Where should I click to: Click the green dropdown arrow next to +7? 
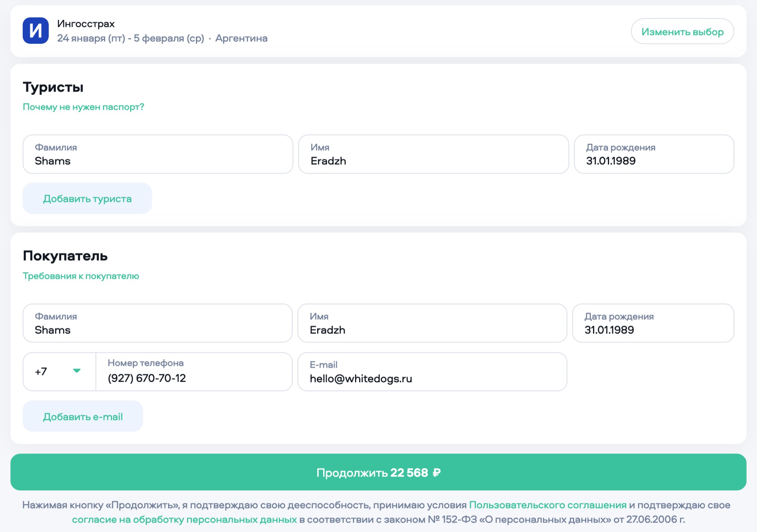pyautogui.click(x=77, y=371)
